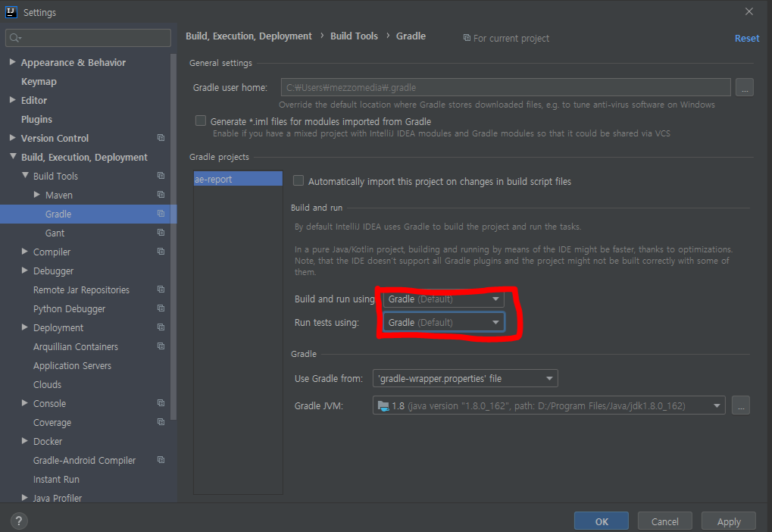
Task: Click the For current project icon
Action: coord(467,38)
